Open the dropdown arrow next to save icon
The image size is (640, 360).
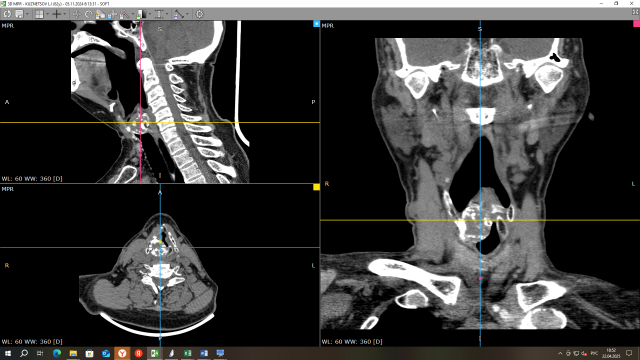27,14
